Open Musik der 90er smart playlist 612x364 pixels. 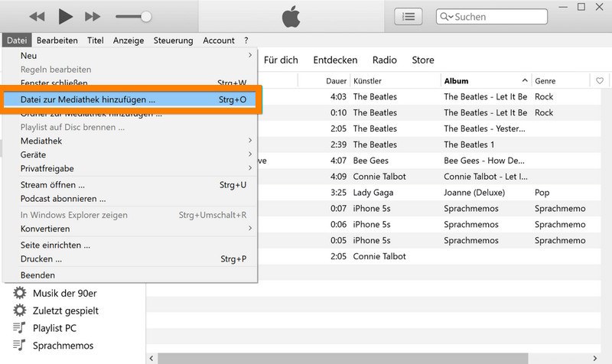coord(64,293)
